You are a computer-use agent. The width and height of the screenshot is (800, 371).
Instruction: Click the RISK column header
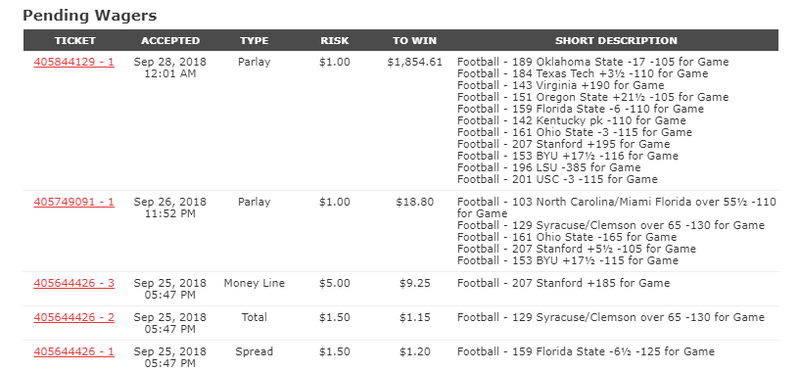335,41
